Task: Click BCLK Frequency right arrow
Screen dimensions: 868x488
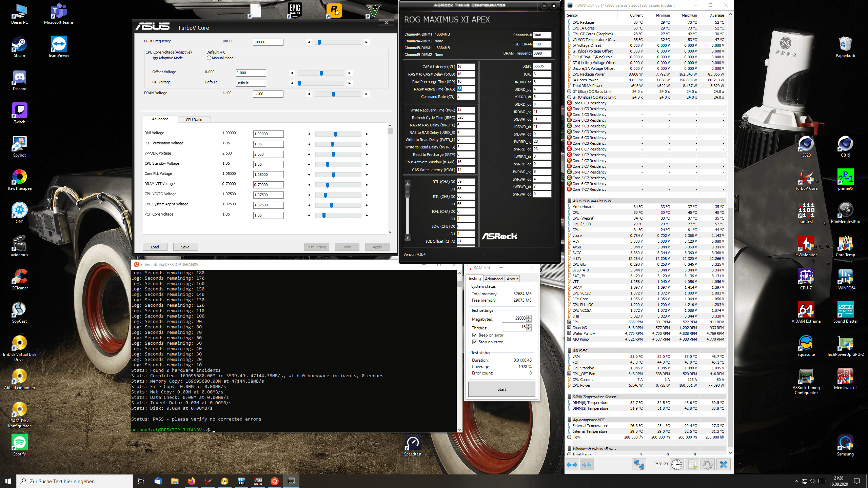Action: 367,42
